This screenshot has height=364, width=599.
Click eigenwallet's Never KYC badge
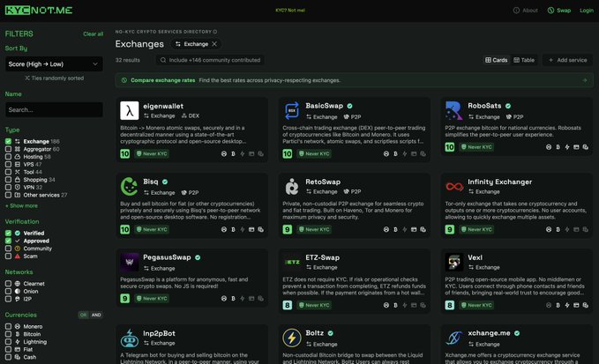pos(152,153)
